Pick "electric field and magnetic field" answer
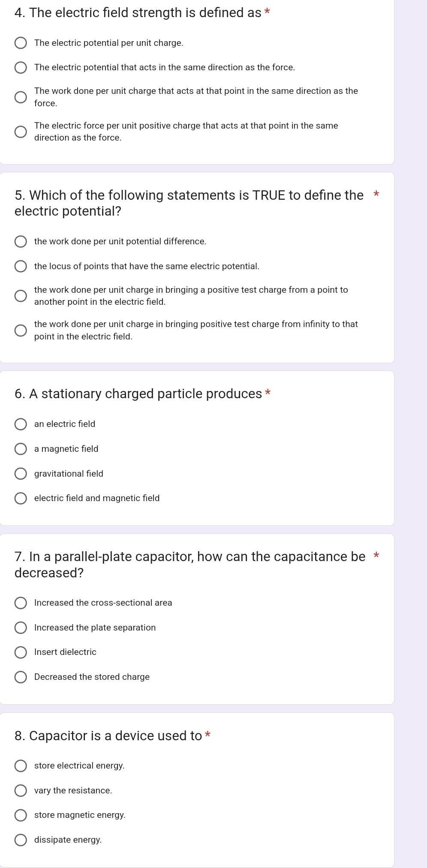The image size is (427, 868). pyautogui.click(x=21, y=498)
